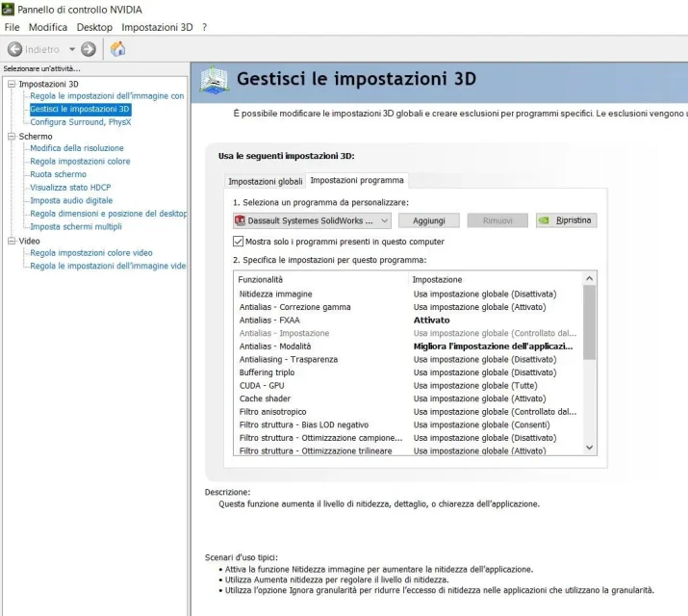688x616 pixels.
Task: Open 'Configura Surround, PhysX' item
Action: point(81,122)
